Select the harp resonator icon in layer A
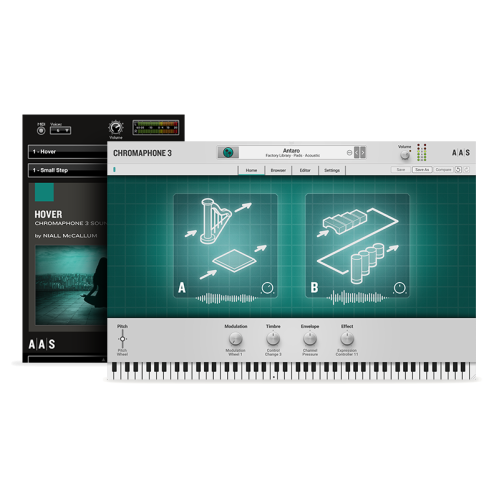 (x=216, y=221)
